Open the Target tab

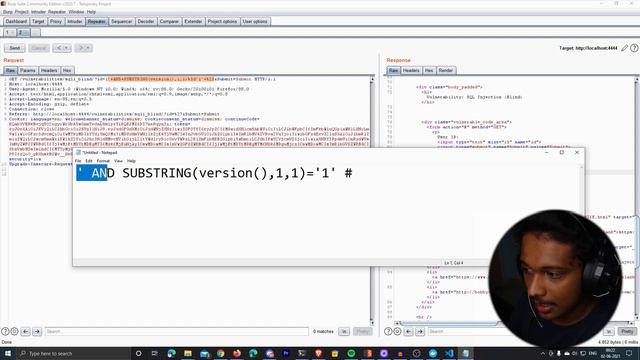tap(38, 22)
